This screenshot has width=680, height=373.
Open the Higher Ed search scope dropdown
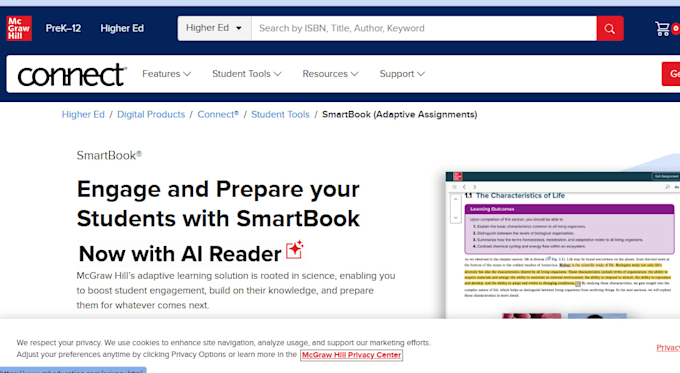pos(214,28)
